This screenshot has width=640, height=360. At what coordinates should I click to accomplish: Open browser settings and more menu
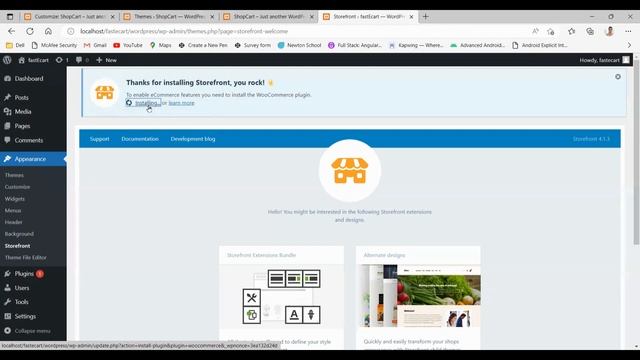coord(628,31)
